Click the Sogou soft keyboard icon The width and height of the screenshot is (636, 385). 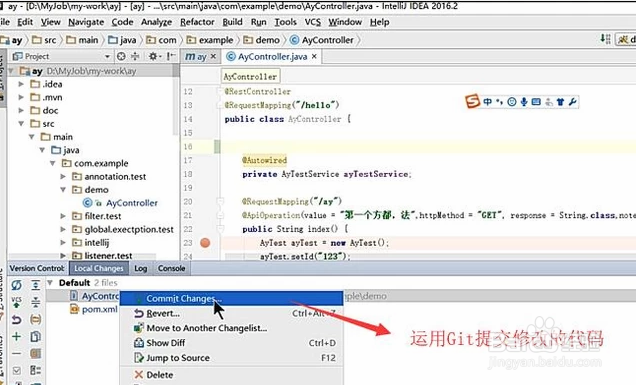tap(536, 102)
